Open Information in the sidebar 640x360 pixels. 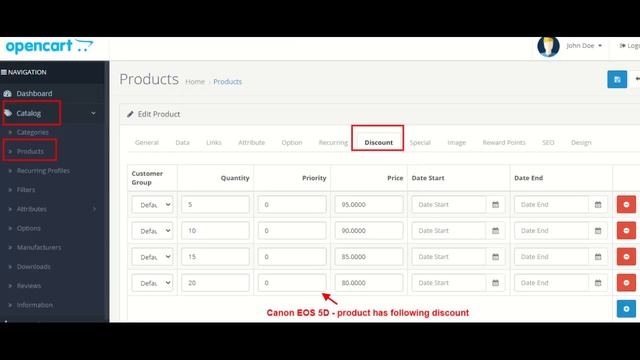pos(34,305)
